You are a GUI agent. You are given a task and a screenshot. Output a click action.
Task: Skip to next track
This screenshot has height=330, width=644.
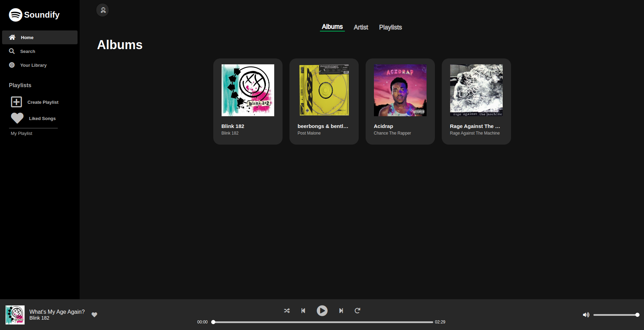[341, 311]
